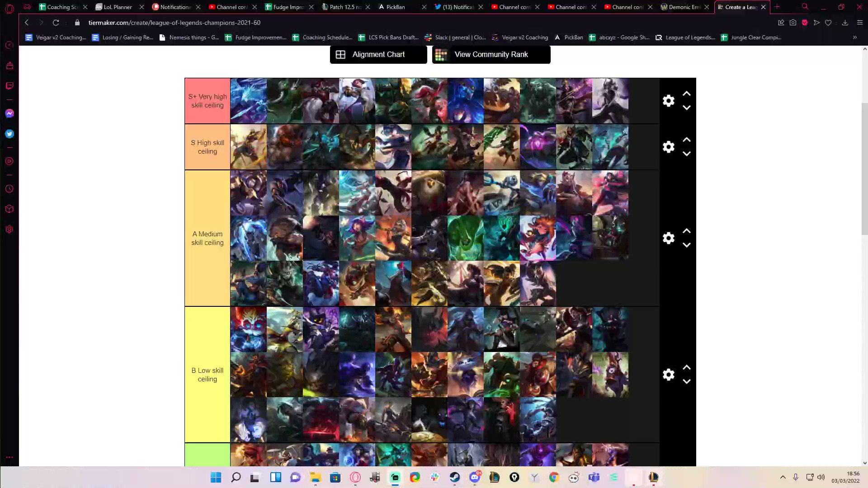Move S+ tier row up
This screenshot has width=868, height=488.
(687, 94)
